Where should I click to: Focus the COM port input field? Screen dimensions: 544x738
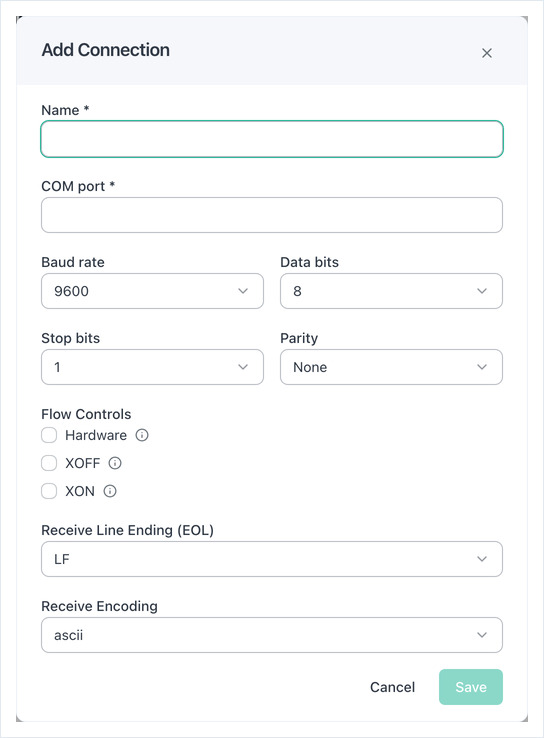click(272, 215)
